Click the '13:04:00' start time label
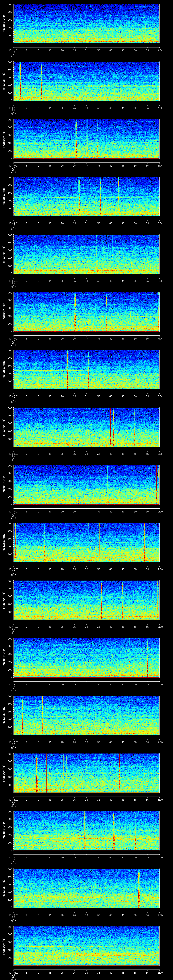This screenshot has width=173, height=980. (13, 223)
